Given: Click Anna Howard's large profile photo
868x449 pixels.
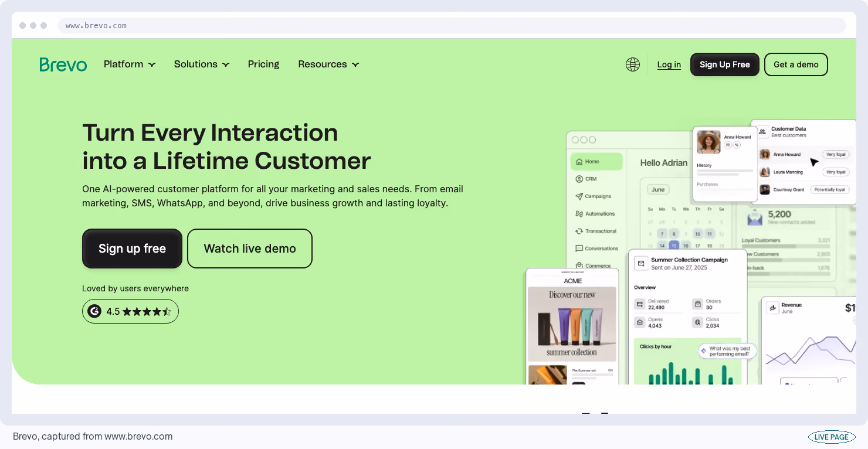Looking at the screenshot, I should pos(708,142).
